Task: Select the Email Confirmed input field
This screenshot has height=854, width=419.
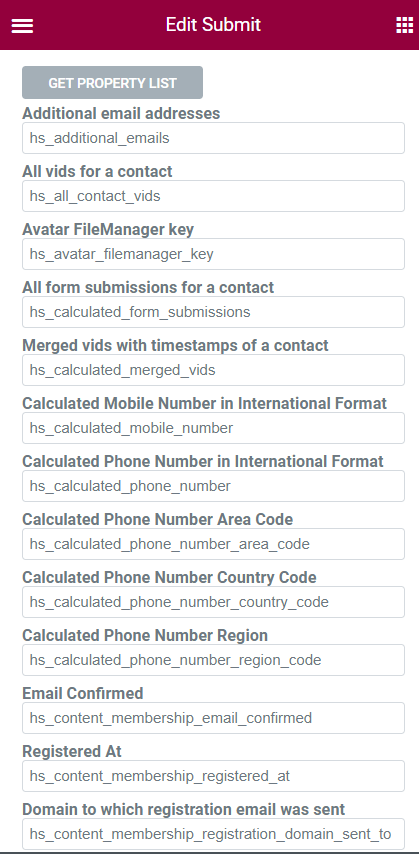Action: click(213, 718)
